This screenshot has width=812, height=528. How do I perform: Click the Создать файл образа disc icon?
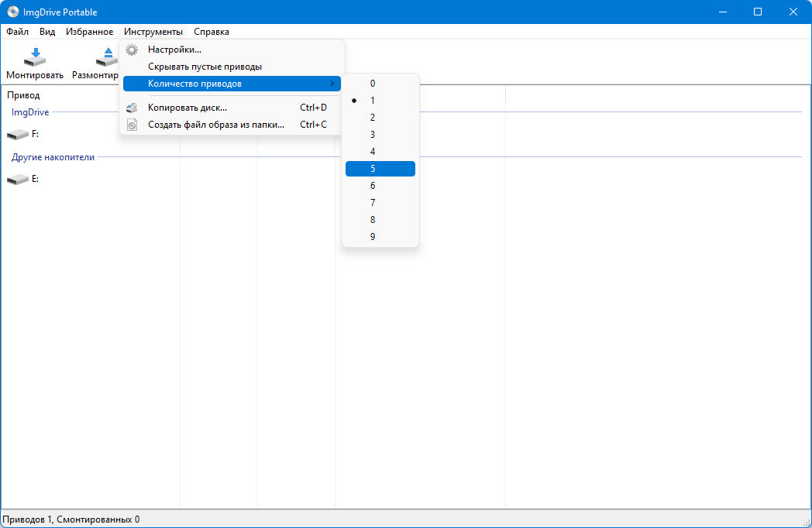[132, 125]
